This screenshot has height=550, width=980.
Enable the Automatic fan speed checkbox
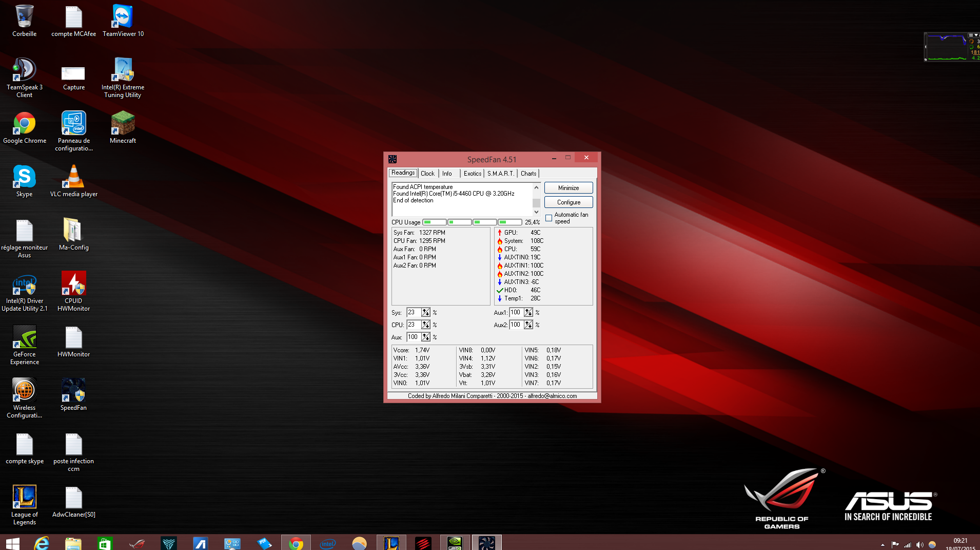[549, 218]
